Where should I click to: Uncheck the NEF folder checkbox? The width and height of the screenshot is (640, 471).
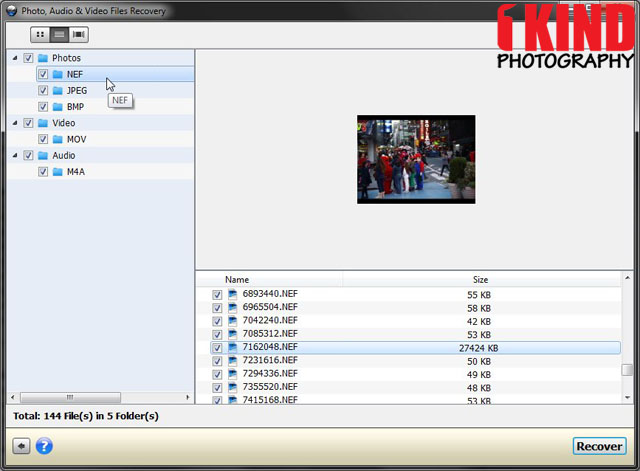(43, 74)
